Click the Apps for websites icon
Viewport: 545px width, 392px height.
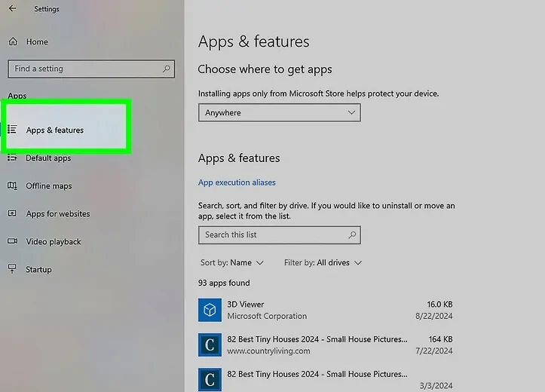[x=12, y=213]
